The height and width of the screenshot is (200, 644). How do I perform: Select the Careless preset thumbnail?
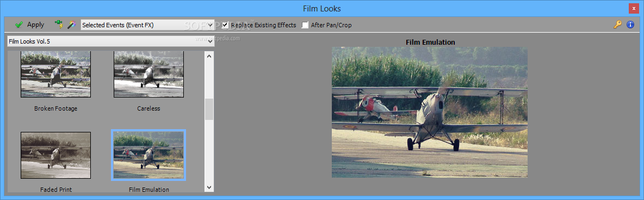148,74
